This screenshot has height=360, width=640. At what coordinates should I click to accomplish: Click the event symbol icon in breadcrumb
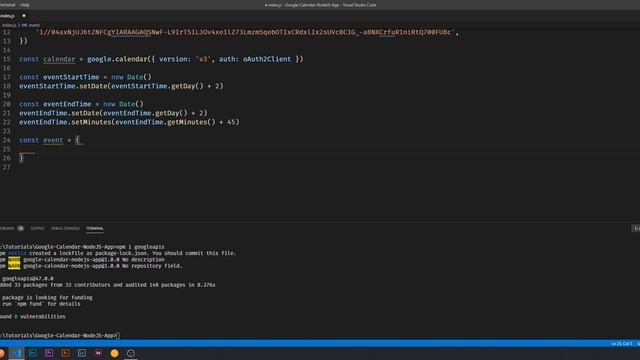(x=24, y=25)
